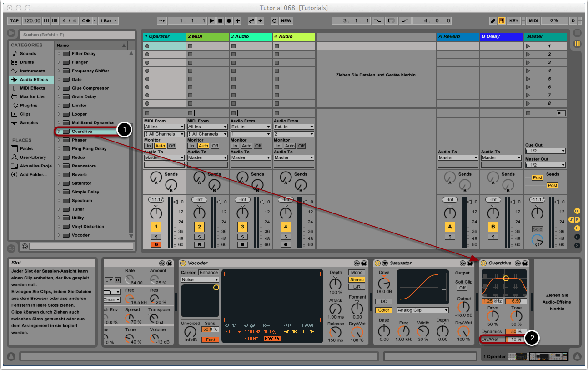588x370 pixels.
Task: Click the KEY map mode button
Action: [x=513, y=21]
